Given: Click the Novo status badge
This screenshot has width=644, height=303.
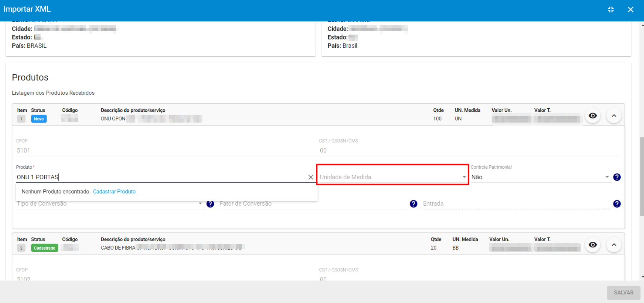Looking at the screenshot, I should pos(39,119).
